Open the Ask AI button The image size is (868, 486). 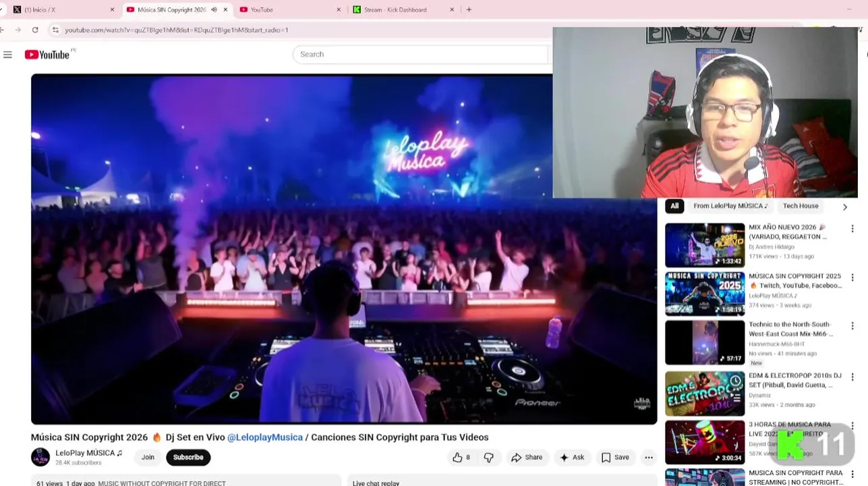(x=572, y=458)
